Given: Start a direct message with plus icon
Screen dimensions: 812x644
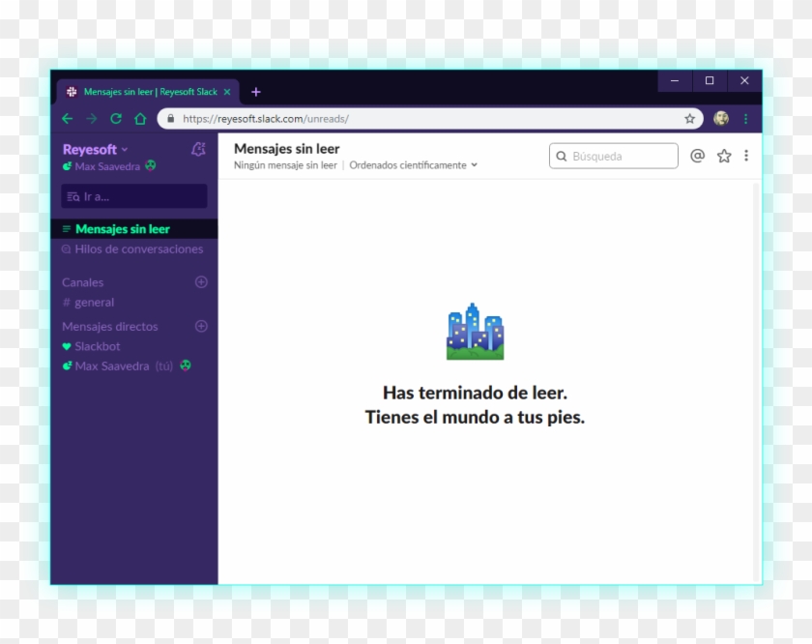Looking at the screenshot, I should [201, 327].
